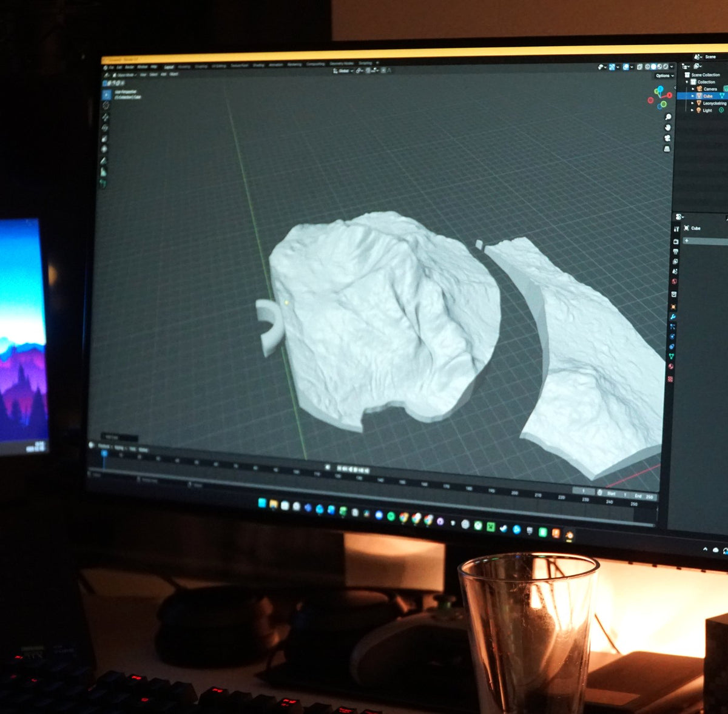
Task: Open the gizmo settings dropdown arrow
Action: [x=618, y=67]
